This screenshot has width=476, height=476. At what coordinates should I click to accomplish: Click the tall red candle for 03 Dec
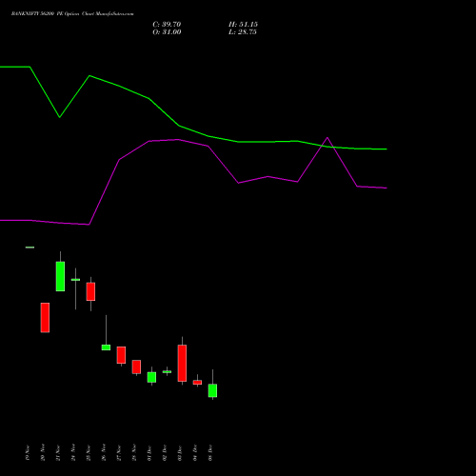coord(182,363)
